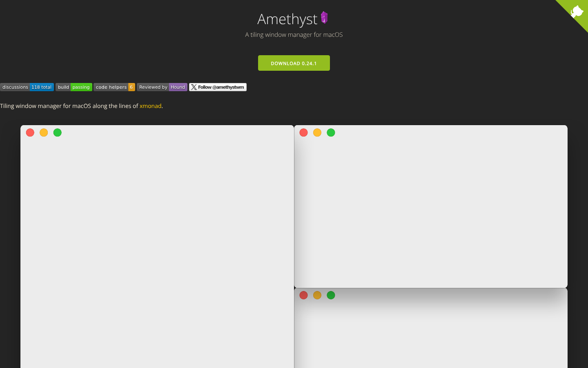
Task: Follow @amethystwm on X
Action: (218, 87)
